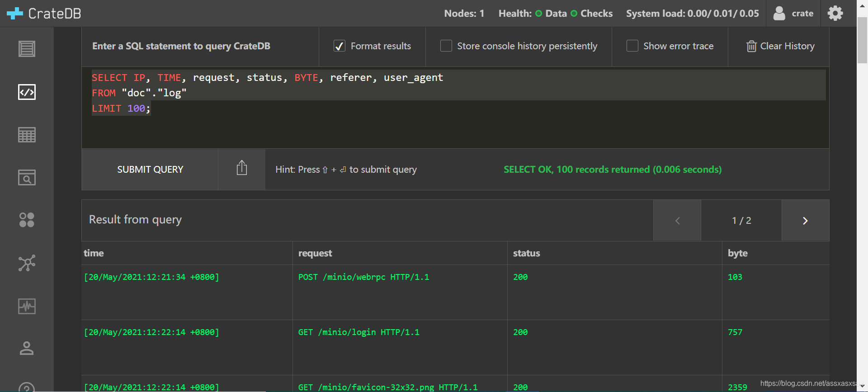The height and width of the screenshot is (392, 868).
Task: Click the page indicator 1 / 2
Action: (741, 221)
